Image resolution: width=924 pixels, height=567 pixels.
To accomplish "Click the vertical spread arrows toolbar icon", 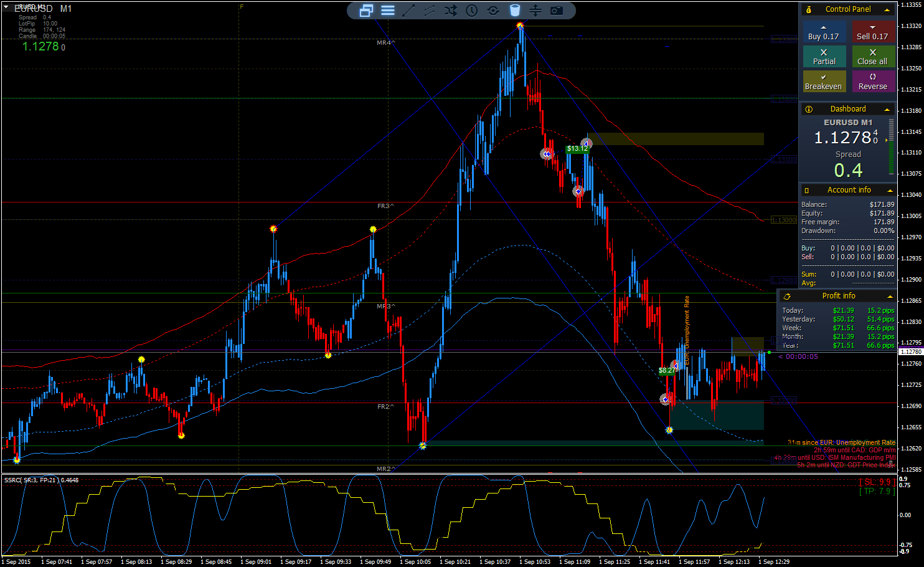I will [x=535, y=11].
